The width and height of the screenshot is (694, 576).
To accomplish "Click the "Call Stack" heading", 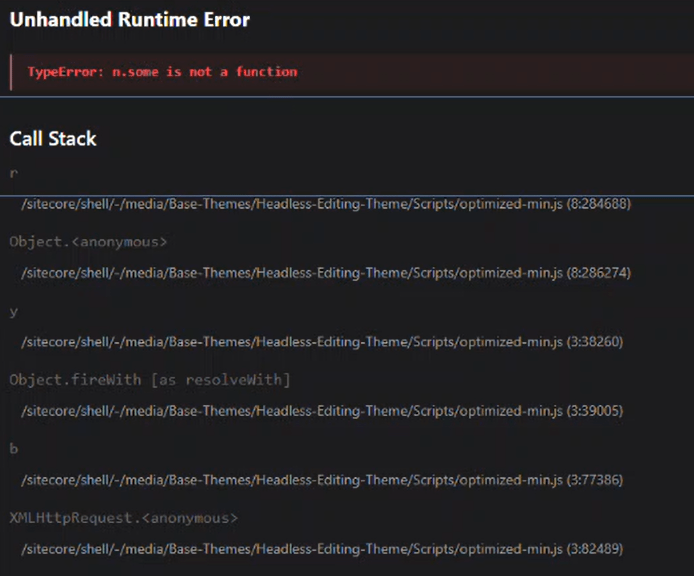I will tap(53, 139).
